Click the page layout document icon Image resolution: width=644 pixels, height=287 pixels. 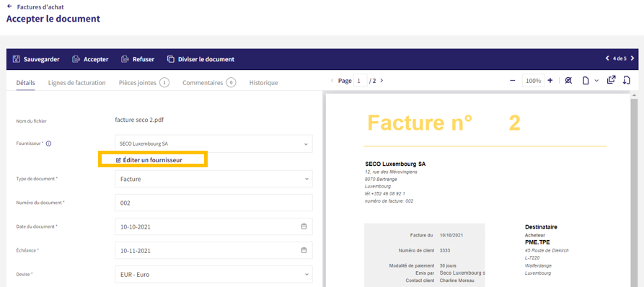click(586, 81)
